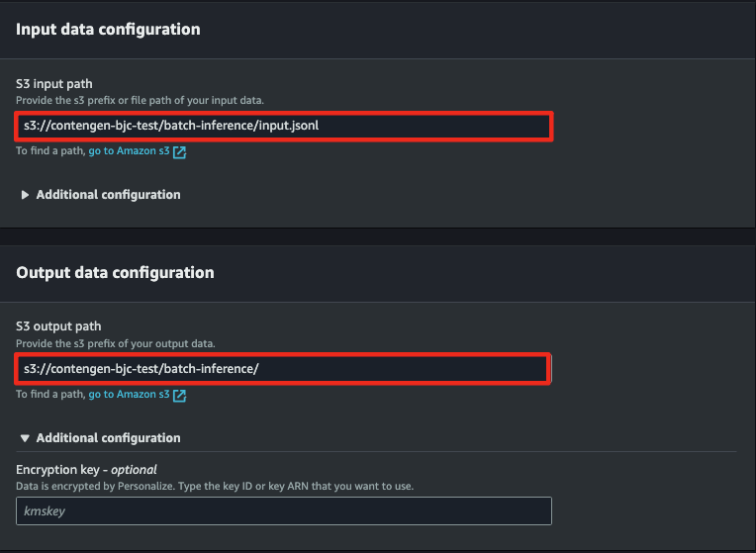Click the Output data configuration heading
Image resolution: width=756 pixels, height=553 pixels.
click(115, 273)
